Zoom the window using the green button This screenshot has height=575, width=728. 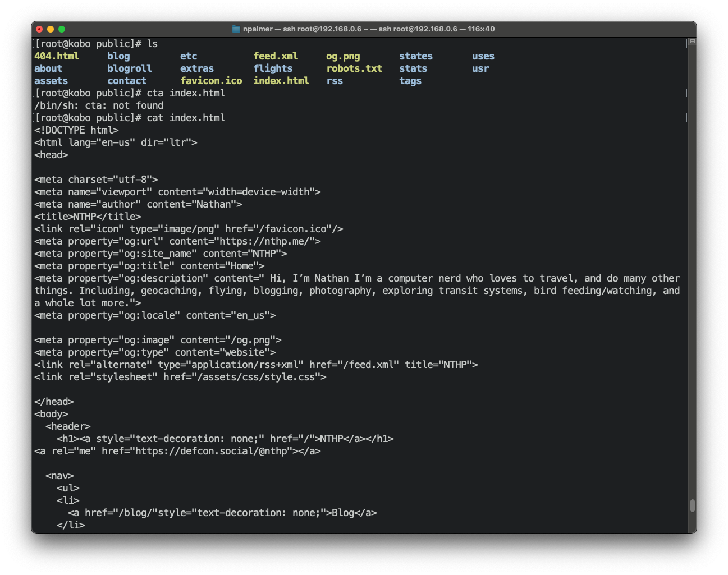pos(62,29)
